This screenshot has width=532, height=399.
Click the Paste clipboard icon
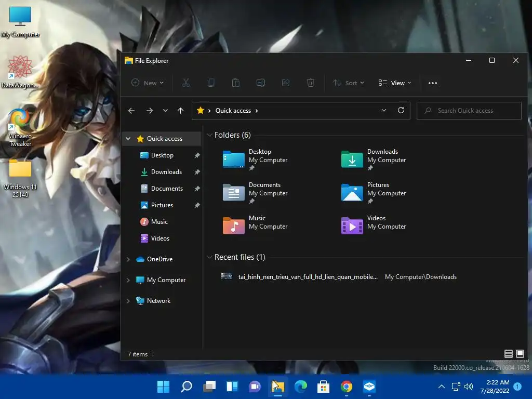pos(236,83)
